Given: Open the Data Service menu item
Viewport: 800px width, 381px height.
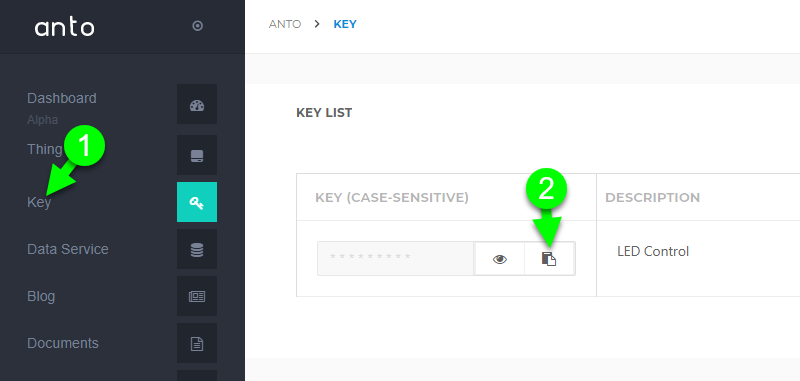Looking at the screenshot, I should pyautogui.click(x=68, y=249).
